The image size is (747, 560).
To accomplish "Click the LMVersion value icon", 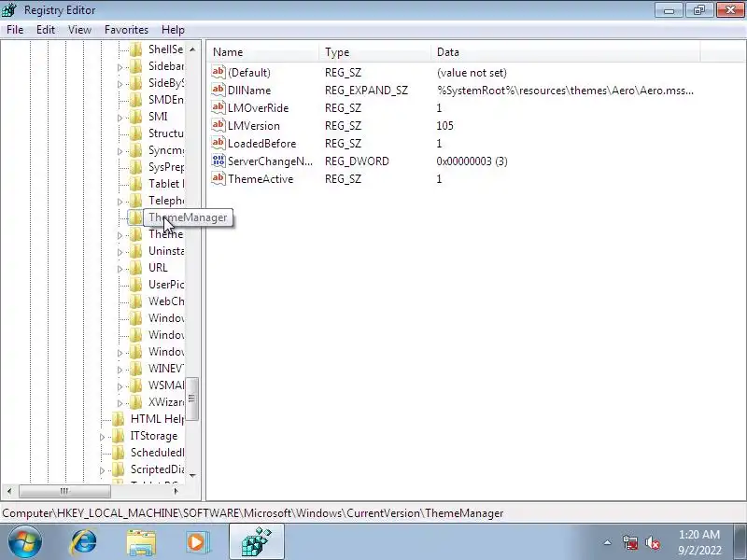I will click(218, 126).
